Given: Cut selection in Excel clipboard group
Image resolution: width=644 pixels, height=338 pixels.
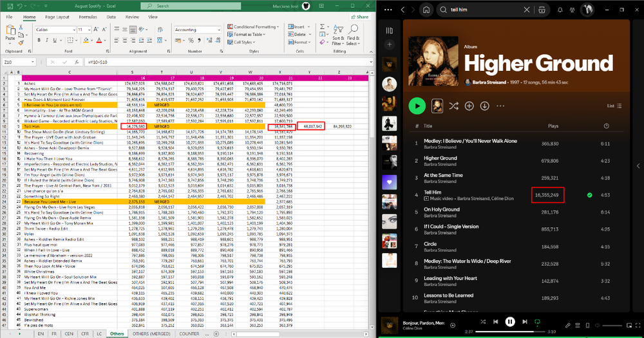Looking at the screenshot, I should click(21, 27).
